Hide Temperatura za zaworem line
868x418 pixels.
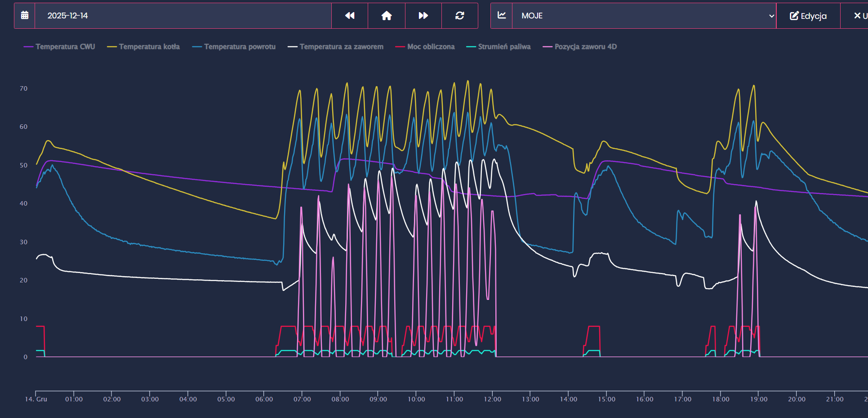coord(336,47)
